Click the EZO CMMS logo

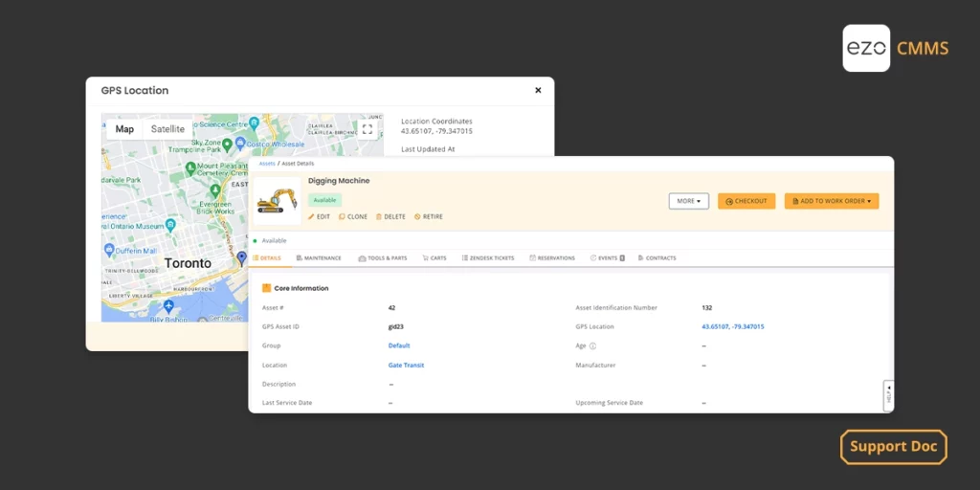point(896,48)
